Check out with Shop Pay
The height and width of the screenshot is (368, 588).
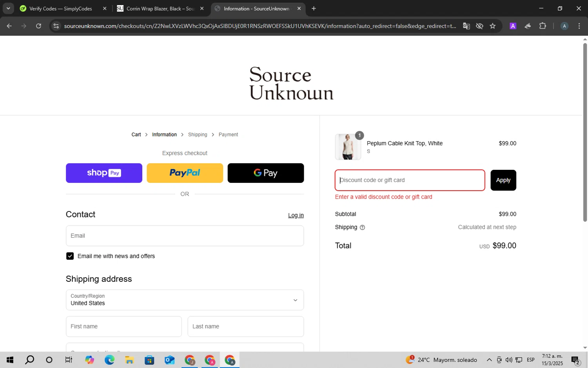pos(104,173)
